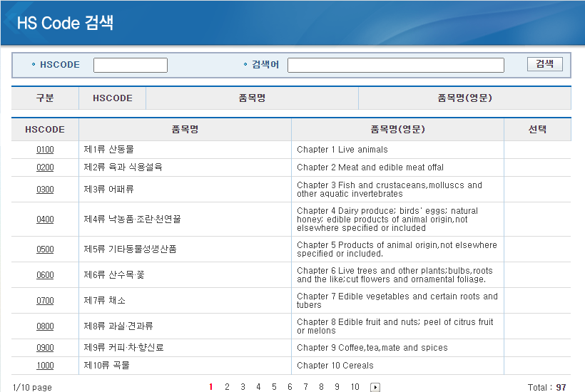The height and width of the screenshot is (392, 585).
Task: Click the Chapter 5 Products of animal origin text
Action: 397,249
